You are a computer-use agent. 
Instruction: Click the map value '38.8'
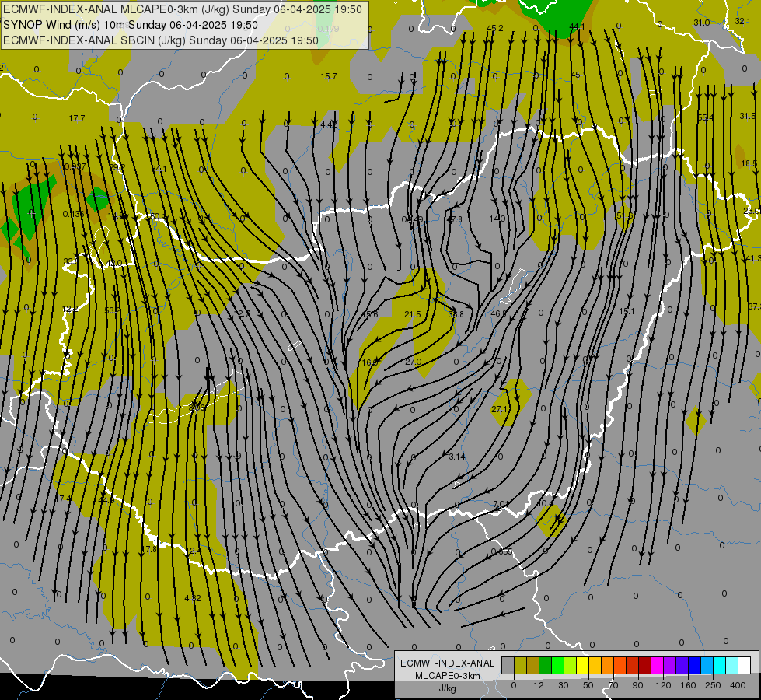point(456,314)
